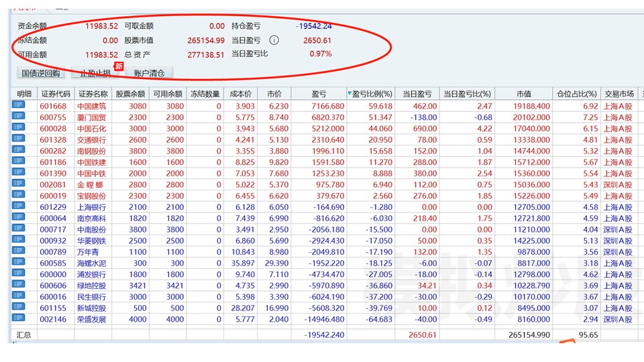This screenshot has width=644, height=362.
Task: Click the 汇总 summary row label
Action: coord(24,335)
